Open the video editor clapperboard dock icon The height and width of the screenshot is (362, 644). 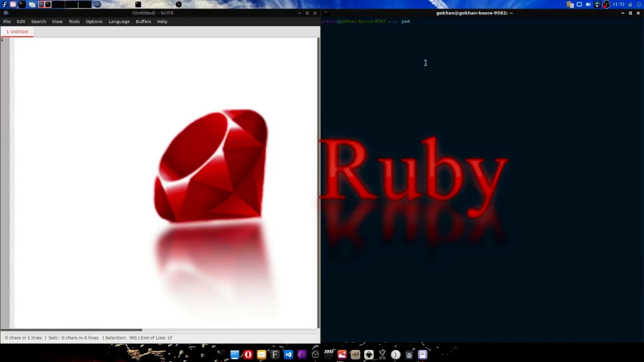(328, 355)
